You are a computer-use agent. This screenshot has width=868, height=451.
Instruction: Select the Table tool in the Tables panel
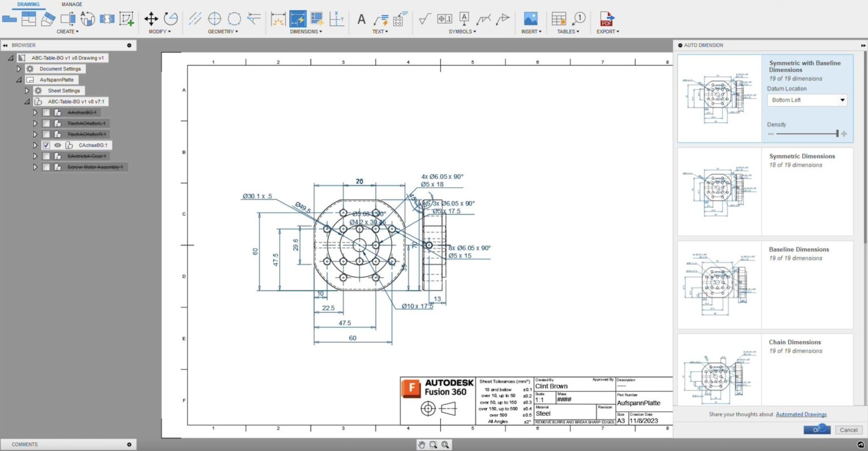click(558, 19)
